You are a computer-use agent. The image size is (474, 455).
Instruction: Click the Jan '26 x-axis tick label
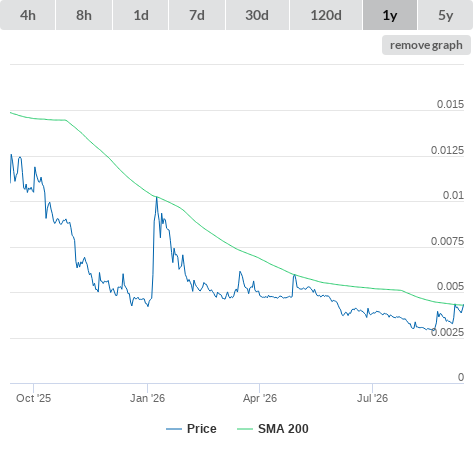(x=147, y=398)
